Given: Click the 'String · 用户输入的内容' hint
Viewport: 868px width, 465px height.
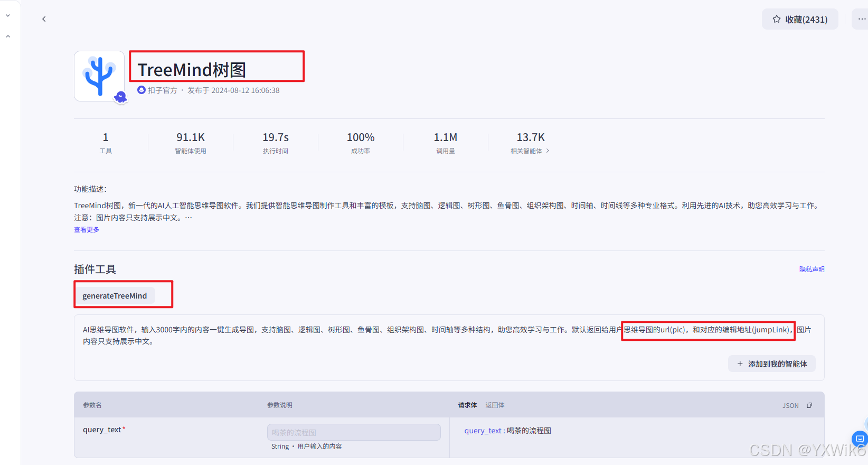Looking at the screenshot, I should click(x=306, y=447).
